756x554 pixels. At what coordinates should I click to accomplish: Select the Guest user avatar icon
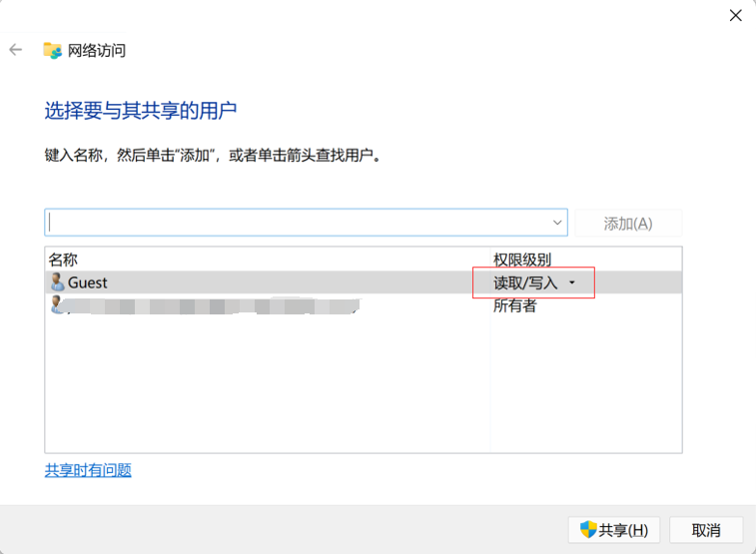point(57,281)
